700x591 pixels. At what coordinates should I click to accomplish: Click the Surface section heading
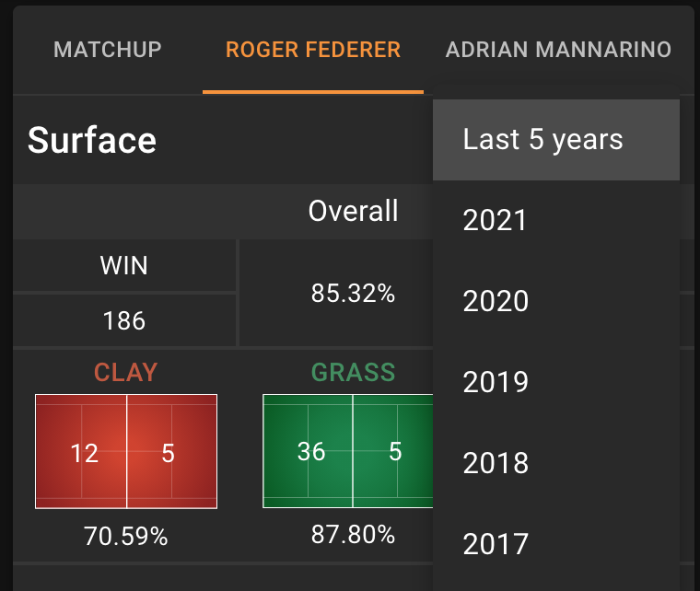tap(92, 141)
